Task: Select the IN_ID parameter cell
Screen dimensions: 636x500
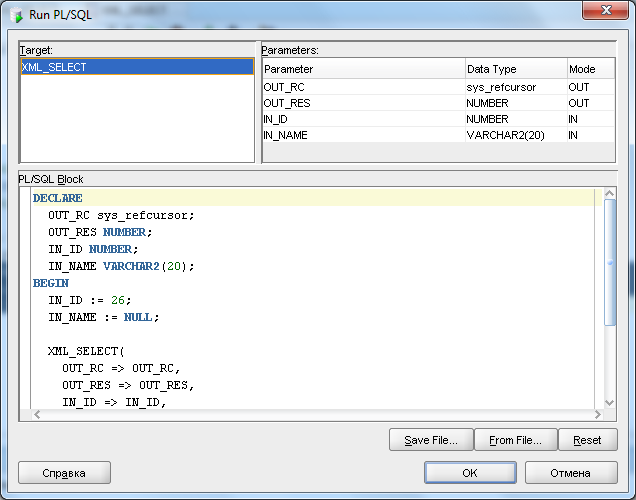Action: 364,119
